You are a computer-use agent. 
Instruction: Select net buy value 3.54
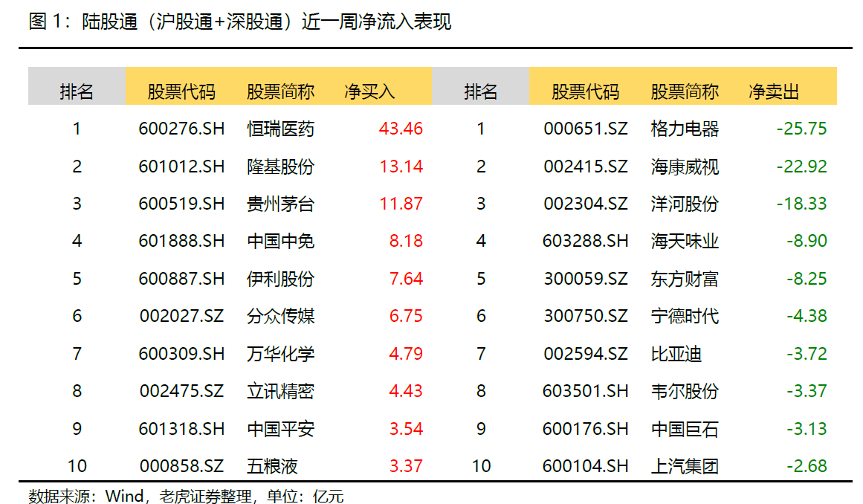tap(406, 429)
